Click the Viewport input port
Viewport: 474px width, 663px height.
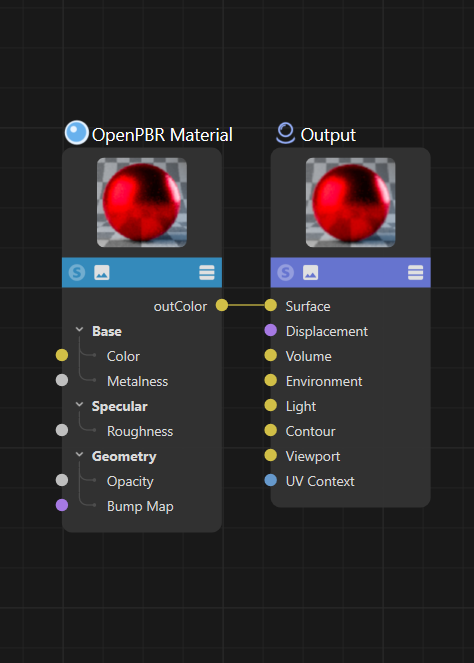pos(271,455)
